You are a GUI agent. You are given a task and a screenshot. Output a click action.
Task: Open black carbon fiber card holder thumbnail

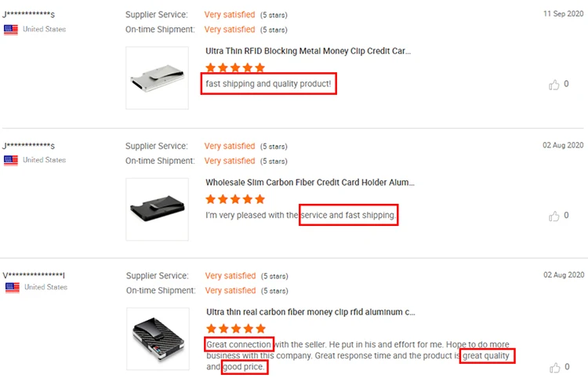(x=158, y=209)
